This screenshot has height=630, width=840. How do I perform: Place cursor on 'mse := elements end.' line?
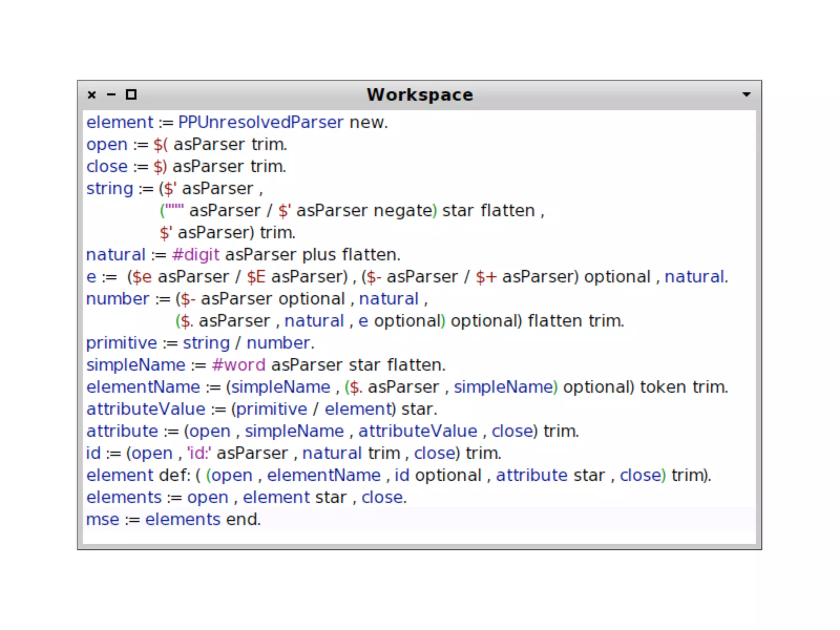click(x=173, y=520)
